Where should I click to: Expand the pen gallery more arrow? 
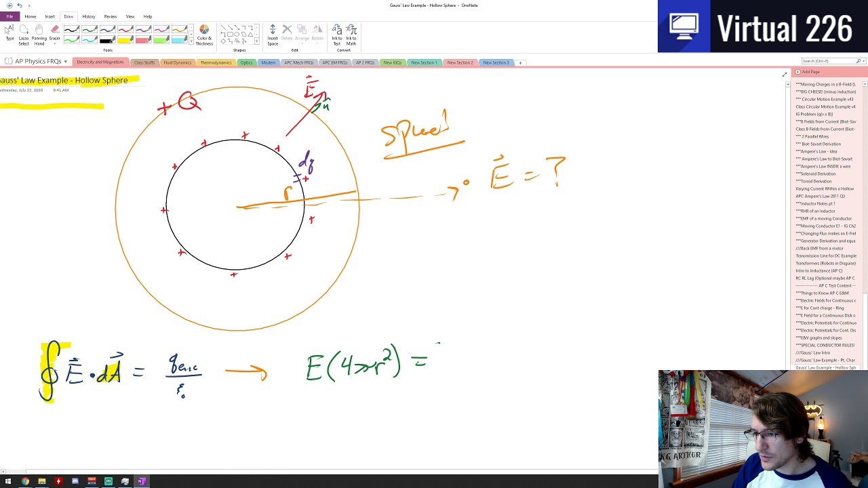[191, 42]
